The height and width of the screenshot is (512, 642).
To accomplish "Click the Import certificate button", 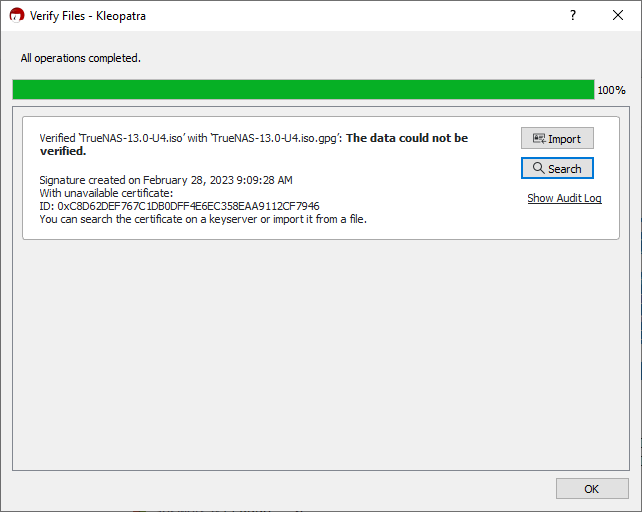I will click(x=557, y=138).
